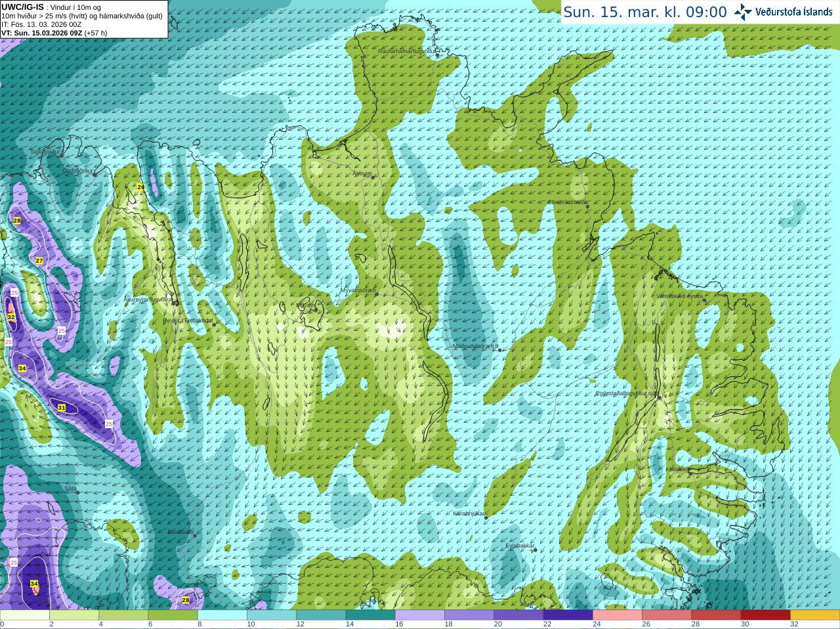Click the yellow 26 gust label near Ólafsfjörður
This screenshot has width=840, height=629.
(140, 187)
